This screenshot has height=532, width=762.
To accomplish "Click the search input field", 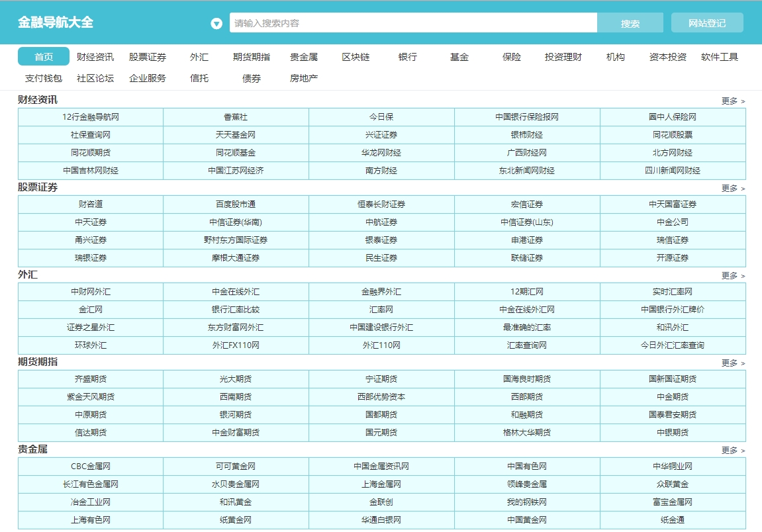I will [x=413, y=23].
